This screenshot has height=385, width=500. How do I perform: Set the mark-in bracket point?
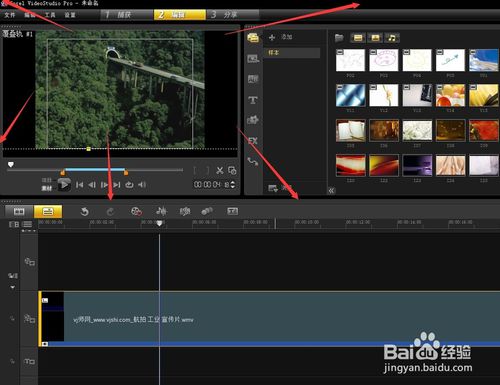tap(195, 170)
